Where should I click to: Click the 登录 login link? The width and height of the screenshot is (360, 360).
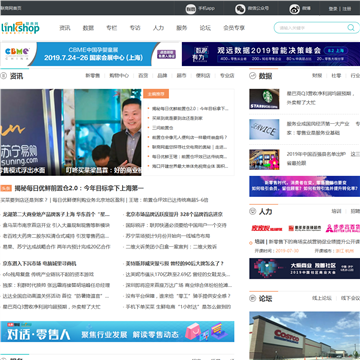333,9
